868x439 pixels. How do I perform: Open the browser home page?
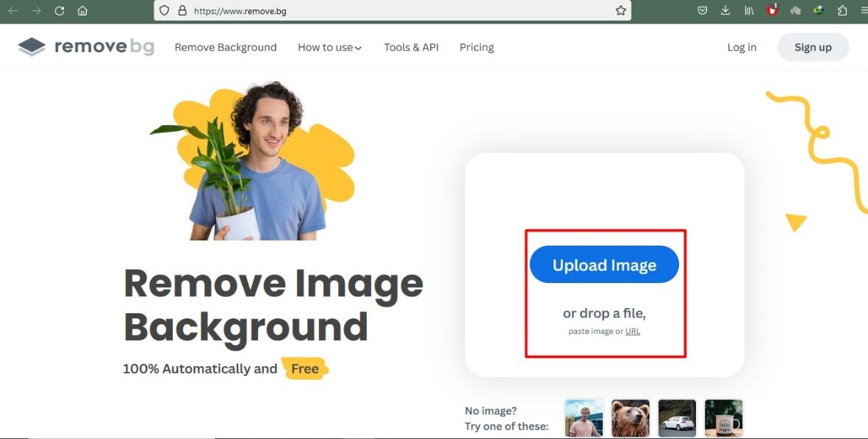coord(82,10)
